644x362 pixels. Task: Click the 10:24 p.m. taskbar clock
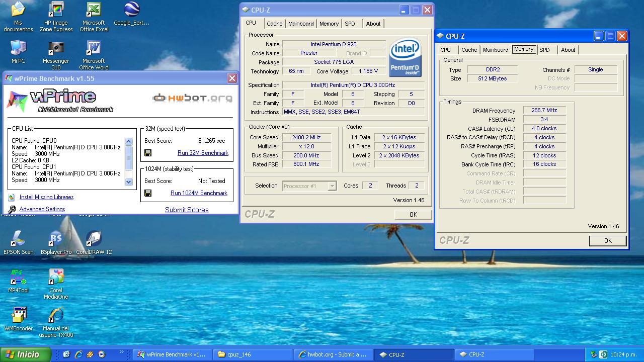[x=624, y=354]
